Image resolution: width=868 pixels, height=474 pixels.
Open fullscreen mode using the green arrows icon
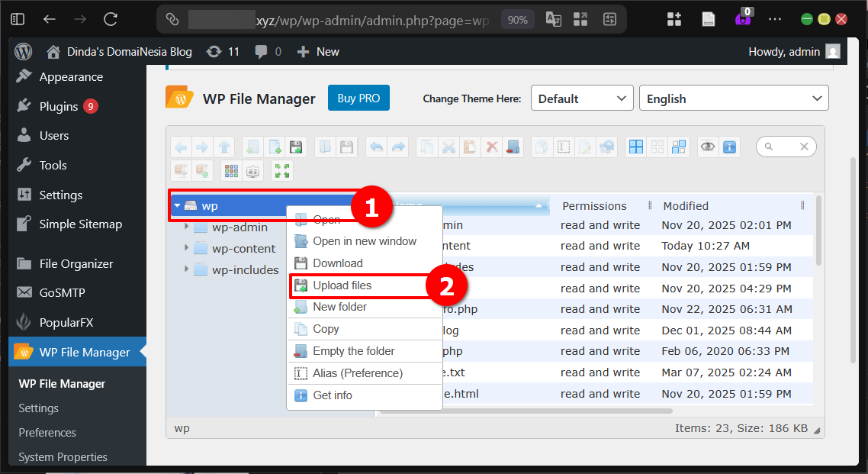point(281,171)
